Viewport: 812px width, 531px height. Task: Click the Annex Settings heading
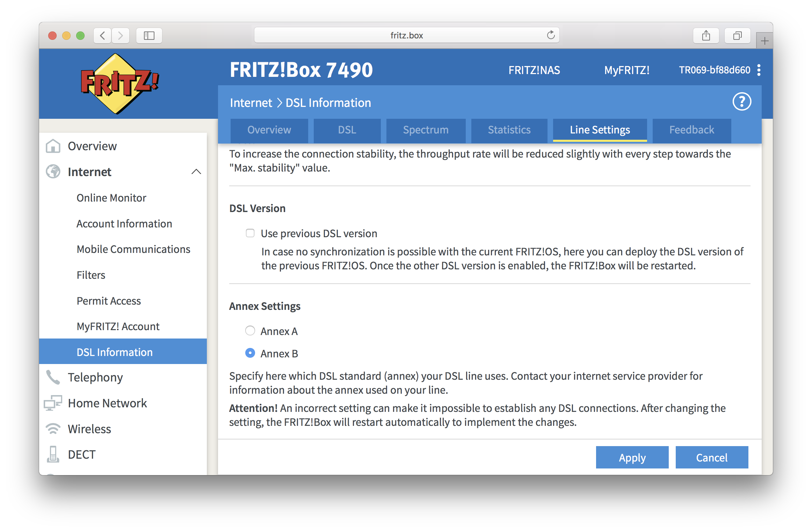coord(265,306)
